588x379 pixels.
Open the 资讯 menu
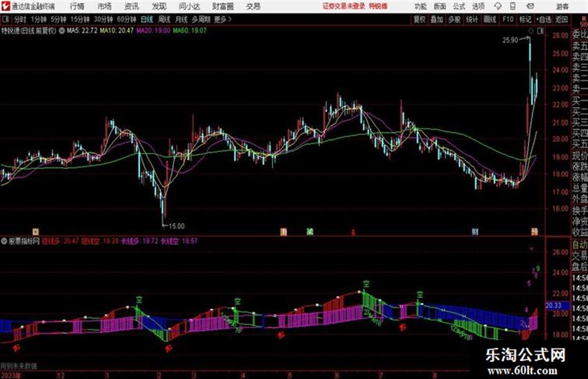pyautogui.click(x=132, y=6)
